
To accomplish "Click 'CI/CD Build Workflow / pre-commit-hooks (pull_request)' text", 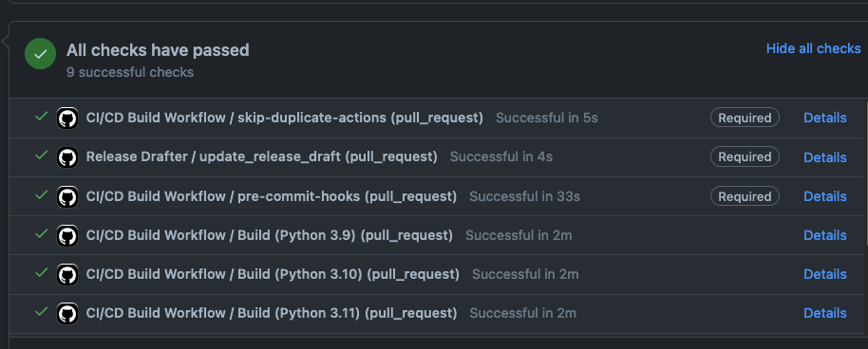I will coord(272,196).
